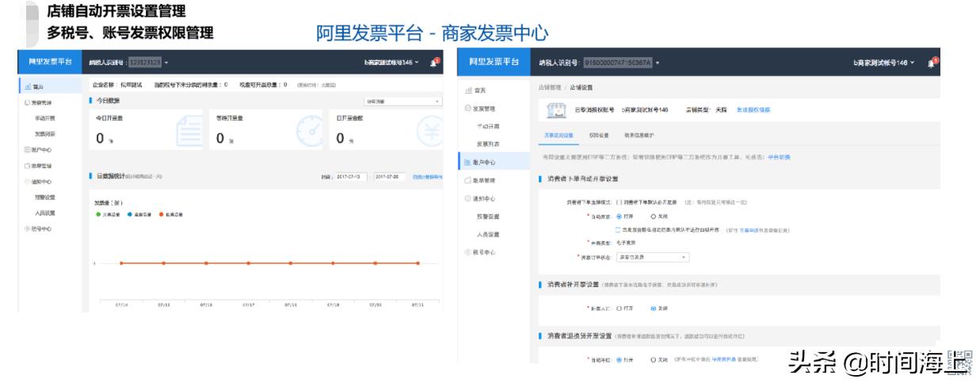Click the 账单管理 icon in right sidebar
Image resolution: width=980 pixels, height=387 pixels.
coord(468,181)
